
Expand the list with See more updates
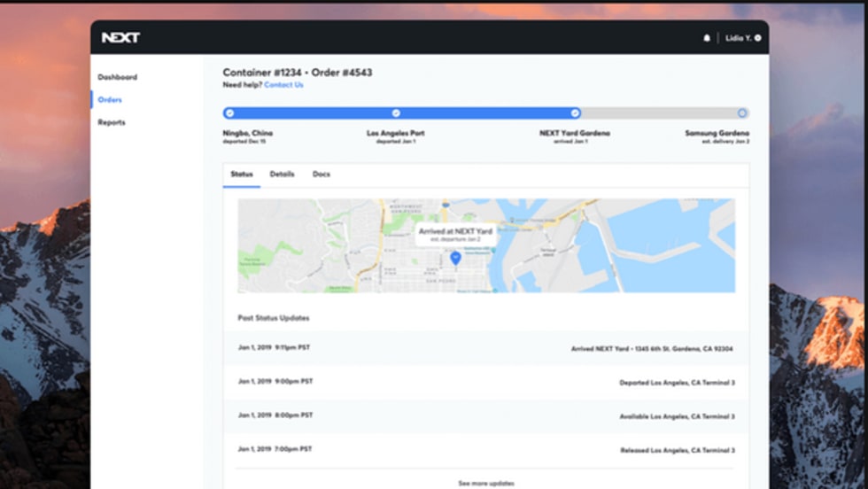485,483
